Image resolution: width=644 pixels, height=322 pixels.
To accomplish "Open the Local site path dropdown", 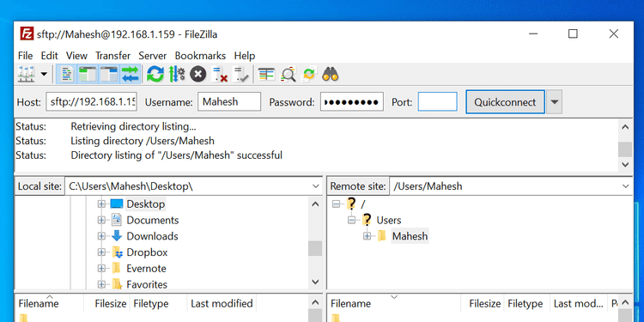I will pyautogui.click(x=315, y=186).
